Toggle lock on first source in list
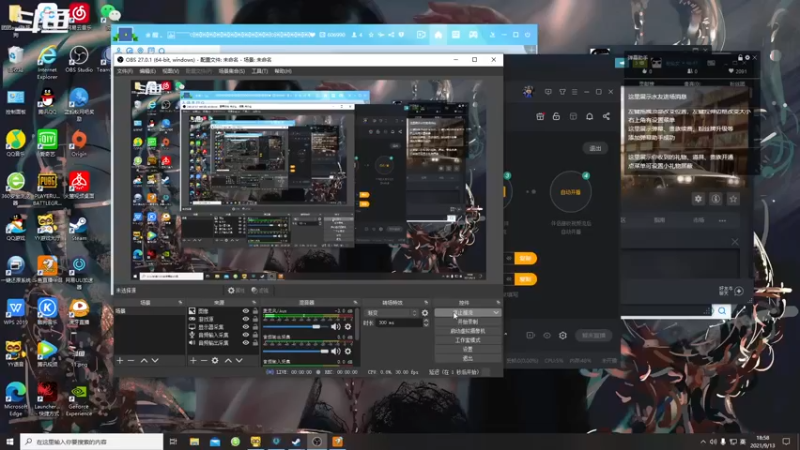800x450 pixels. (x=255, y=311)
